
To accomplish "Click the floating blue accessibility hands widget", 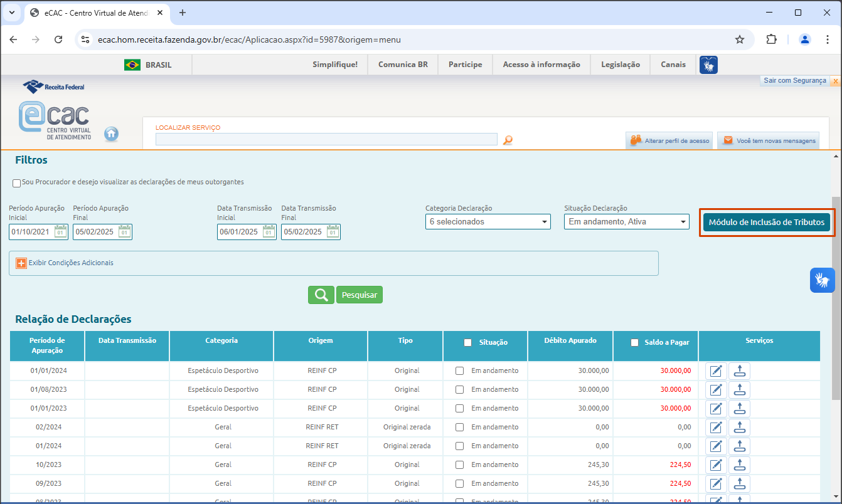I will click(822, 280).
